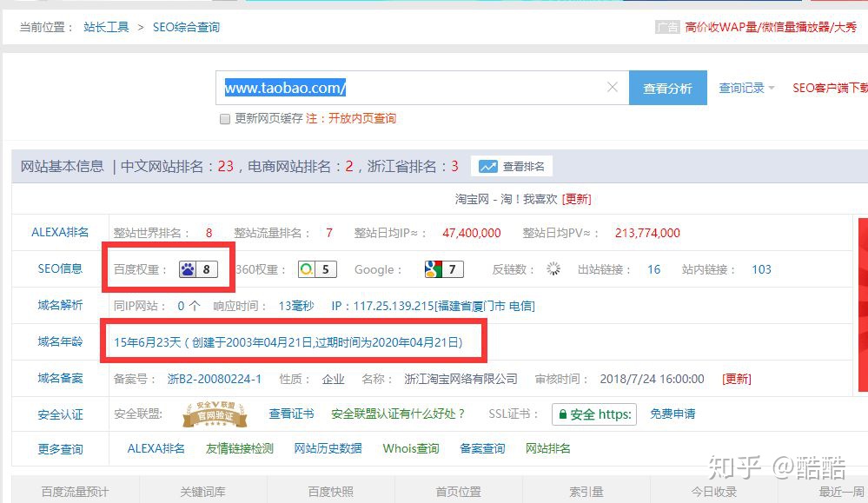Click the company name 浙江淘宝网络有限公司
This screenshot has height=503, width=868.
461,379
